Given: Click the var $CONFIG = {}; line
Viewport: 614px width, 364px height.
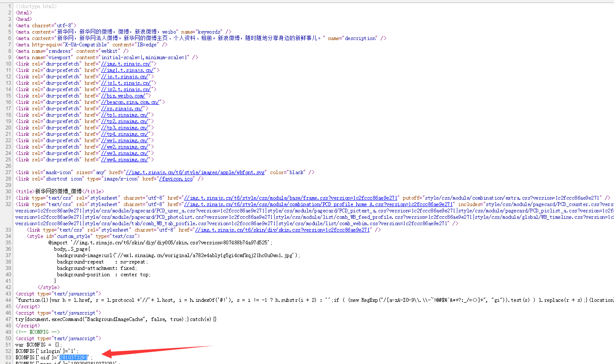Looking at the screenshot, I should click(39, 345).
